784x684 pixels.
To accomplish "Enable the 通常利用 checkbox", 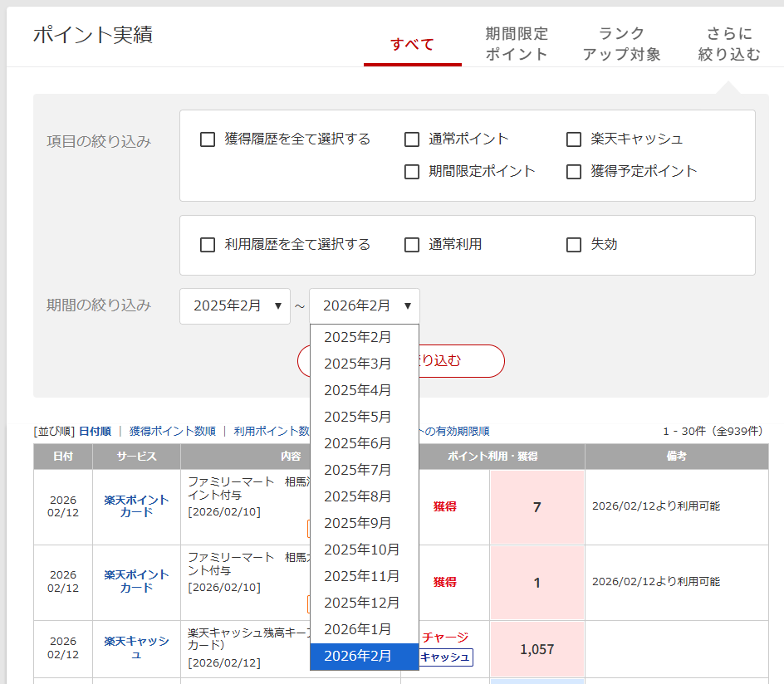I will [x=412, y=245].
